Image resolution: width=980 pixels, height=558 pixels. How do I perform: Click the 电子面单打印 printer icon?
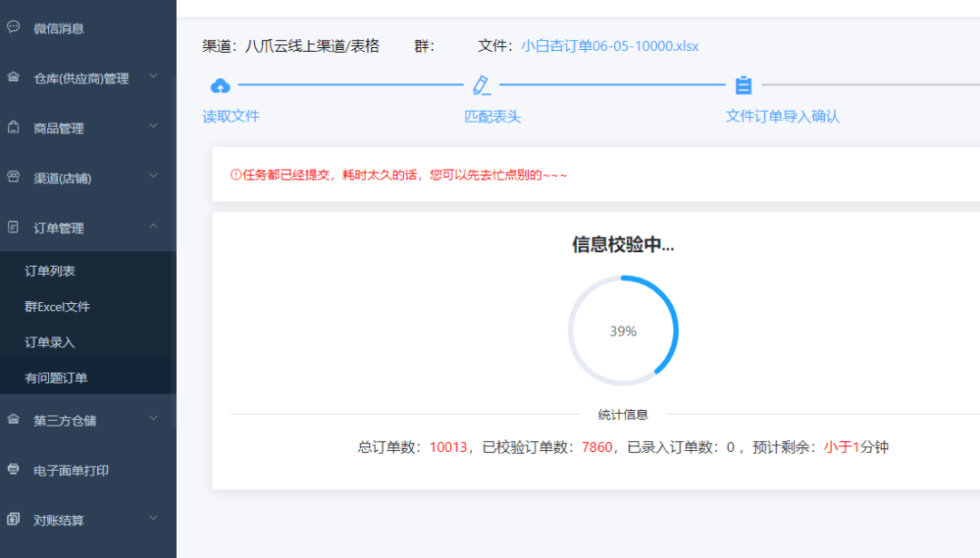pyautogui.click(x=14, y=469)
